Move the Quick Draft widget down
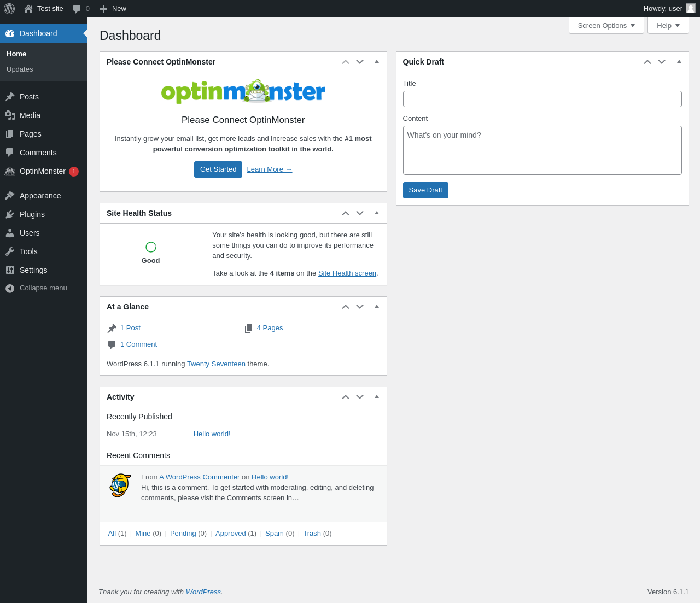 [662, 62]
